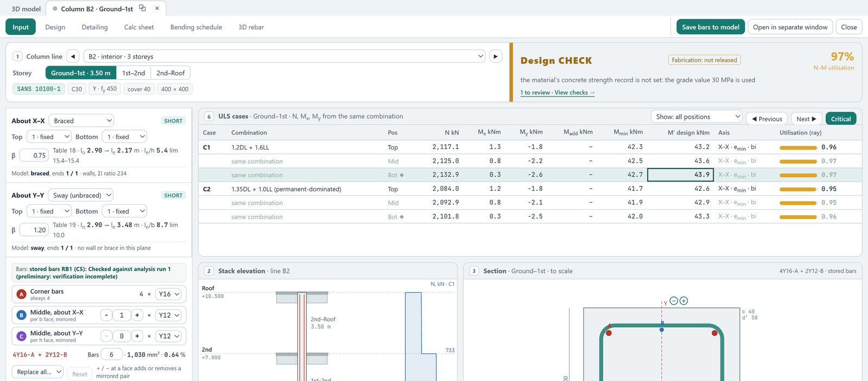Click the Next case button

[806, 119]
